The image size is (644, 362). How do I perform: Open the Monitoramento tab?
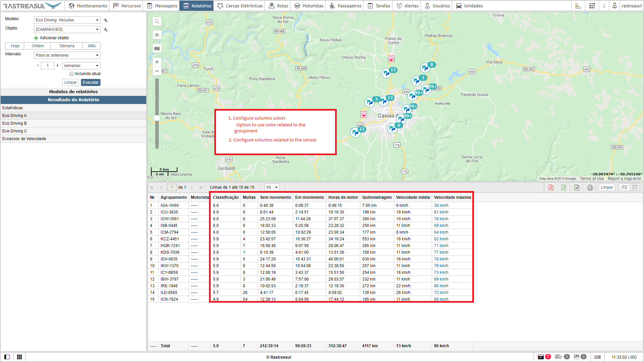88,6
